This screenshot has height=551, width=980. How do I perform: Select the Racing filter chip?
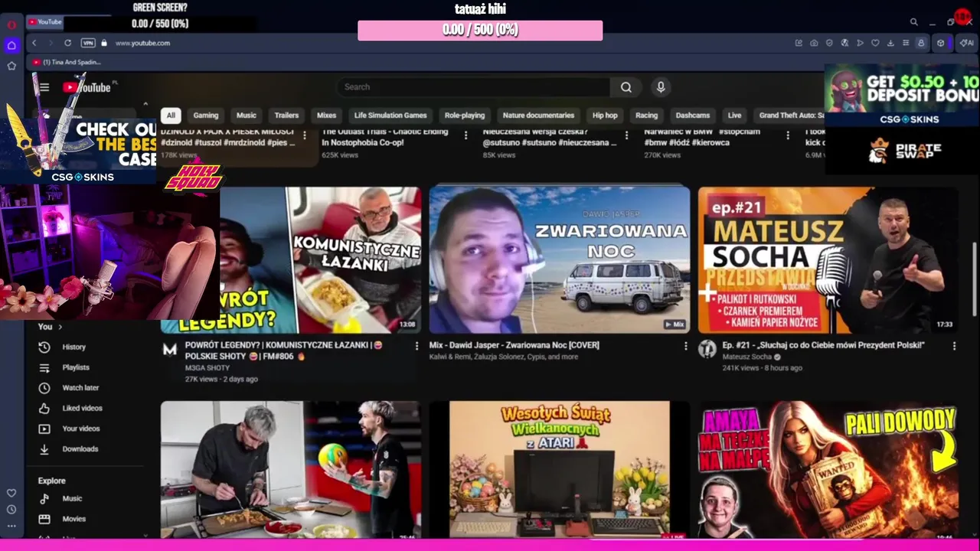(646, 116)
